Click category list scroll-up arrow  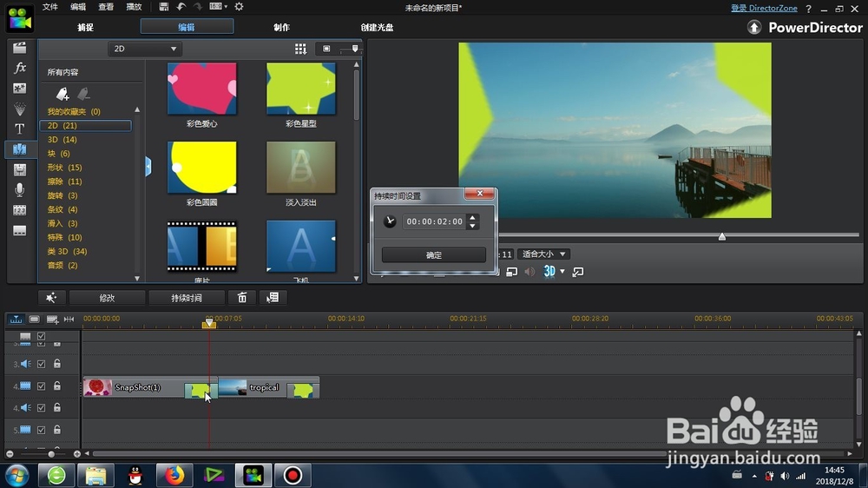coord(137,109)
